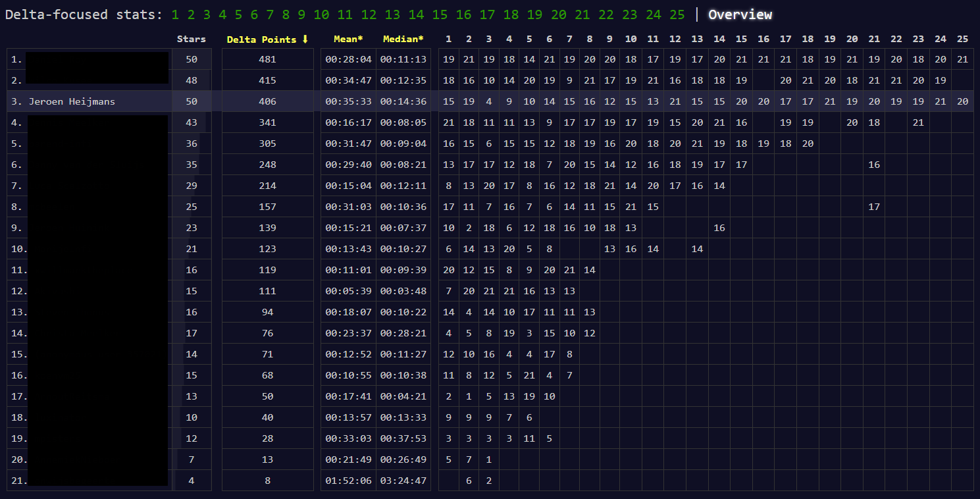Open day 1 link in top navigation

click(x=175, y=14)
